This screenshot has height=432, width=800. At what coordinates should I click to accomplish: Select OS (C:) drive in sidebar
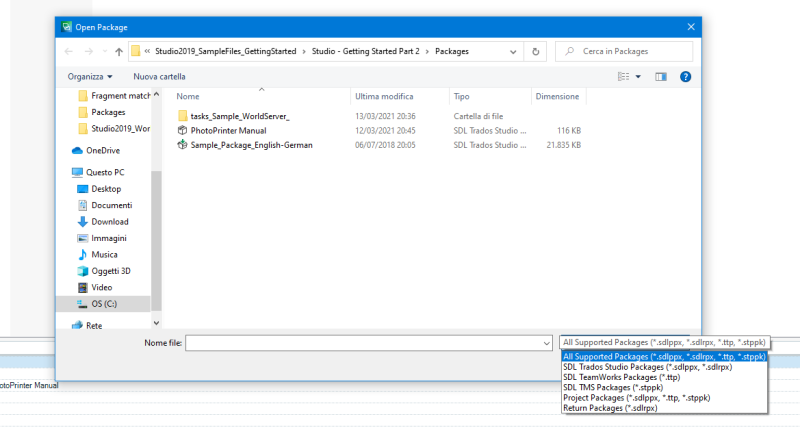coord(104,304)
